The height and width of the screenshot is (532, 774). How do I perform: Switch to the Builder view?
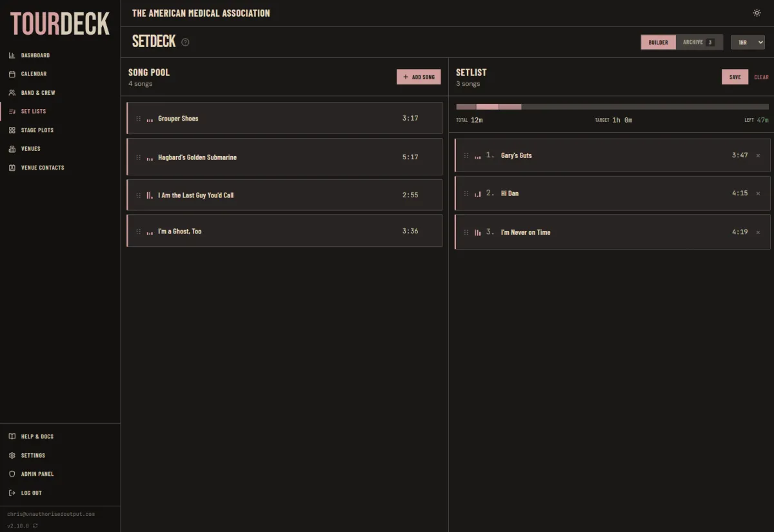(x=658, y=42)
